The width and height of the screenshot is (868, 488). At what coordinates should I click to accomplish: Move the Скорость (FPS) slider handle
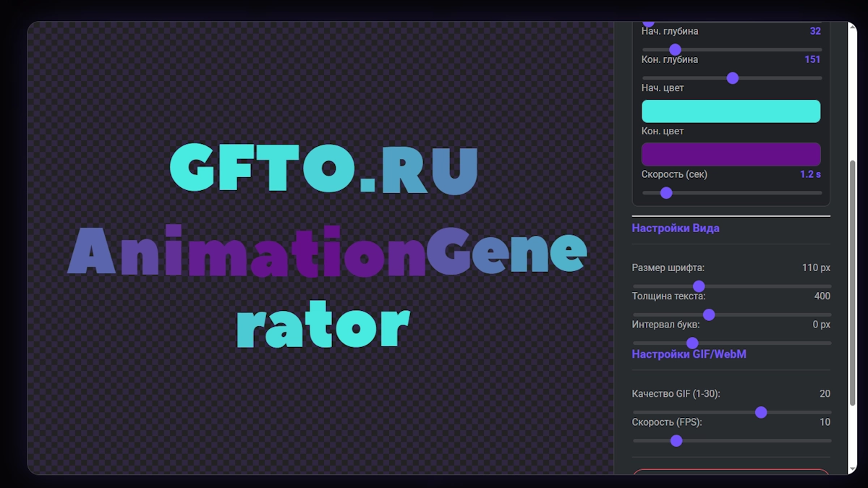(x=676, y=440)
